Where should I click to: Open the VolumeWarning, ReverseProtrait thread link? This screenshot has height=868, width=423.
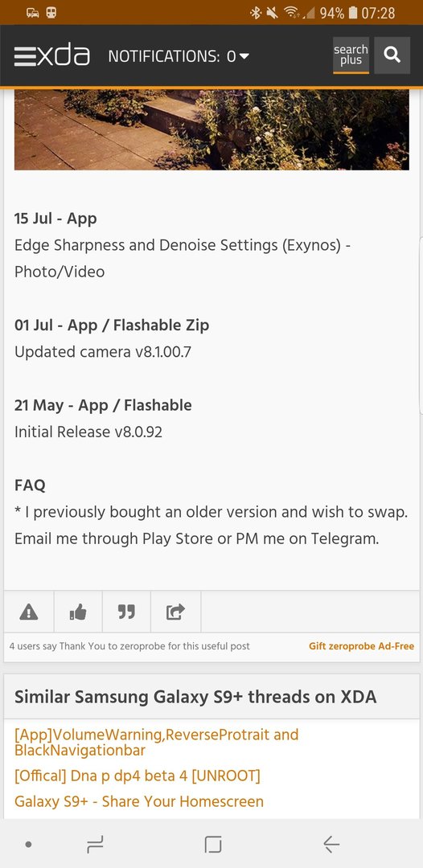pyautogui.click(x=156, y=743)
